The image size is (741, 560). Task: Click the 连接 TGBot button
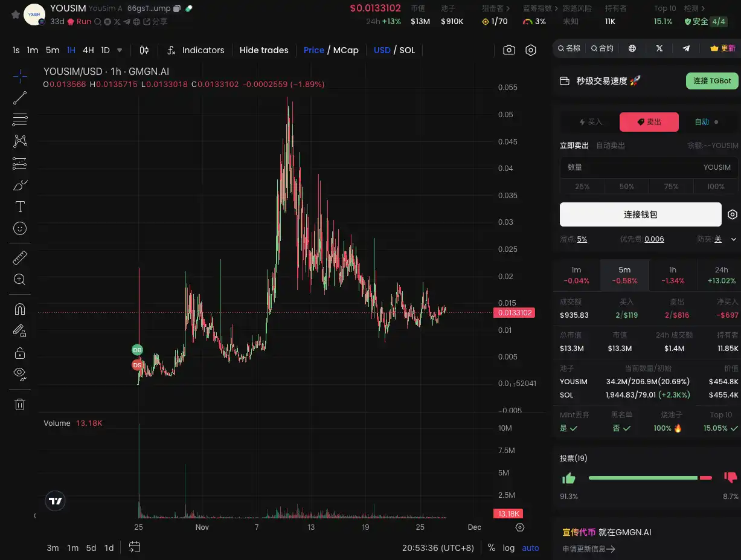coord(712,81)
